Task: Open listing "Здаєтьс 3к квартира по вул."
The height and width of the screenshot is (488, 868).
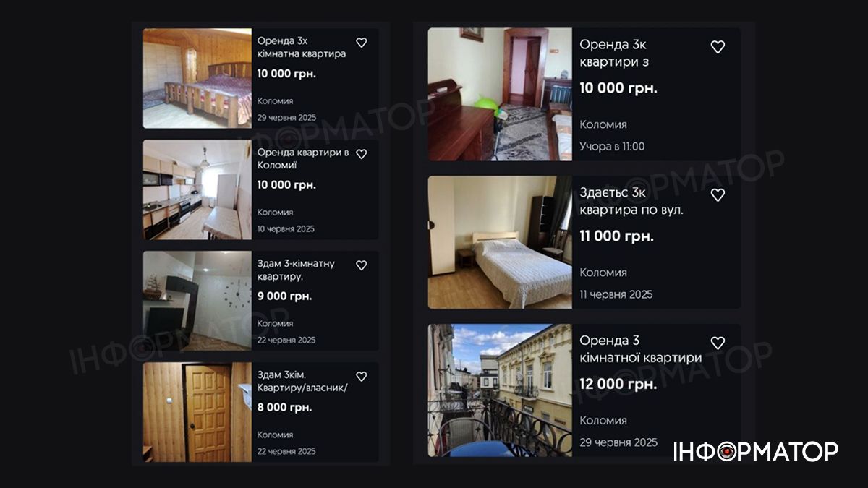Action: (631, 202)
